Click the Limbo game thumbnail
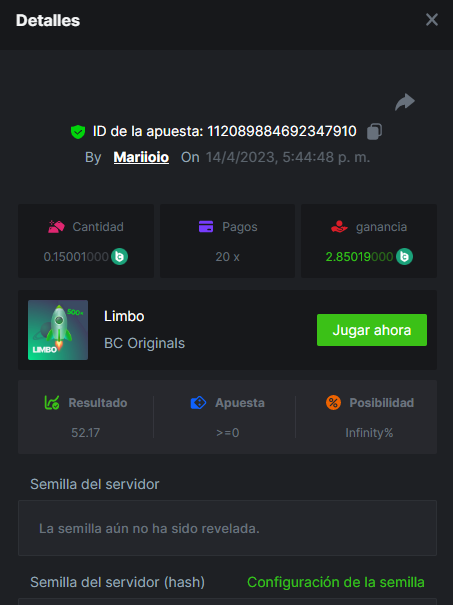453x605 pixels. pyautogui.click(x=58, y=330)
